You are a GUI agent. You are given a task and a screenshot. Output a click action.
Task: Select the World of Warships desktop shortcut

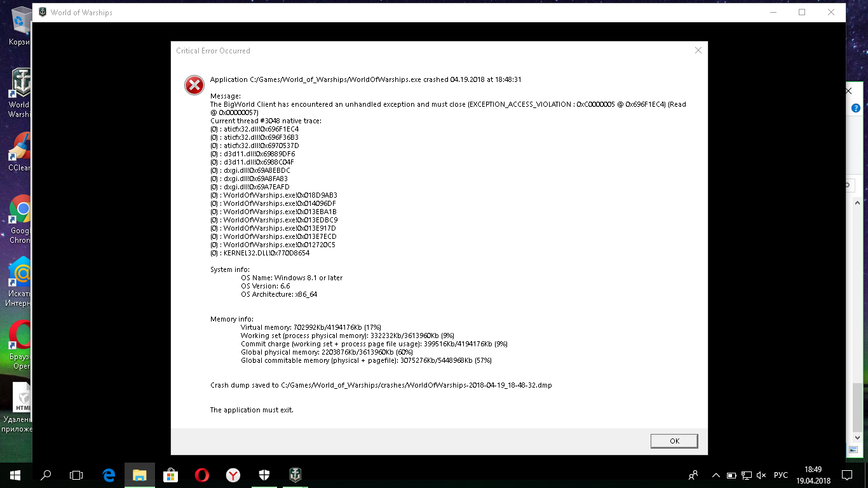click(x=19, y=93)
